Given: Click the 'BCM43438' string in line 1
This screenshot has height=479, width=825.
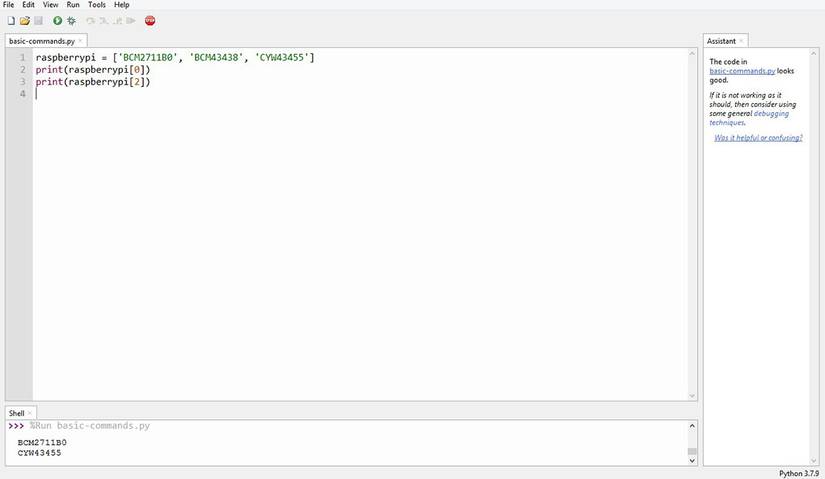Looking at the screenshot, I should click(x=216, y=57).
